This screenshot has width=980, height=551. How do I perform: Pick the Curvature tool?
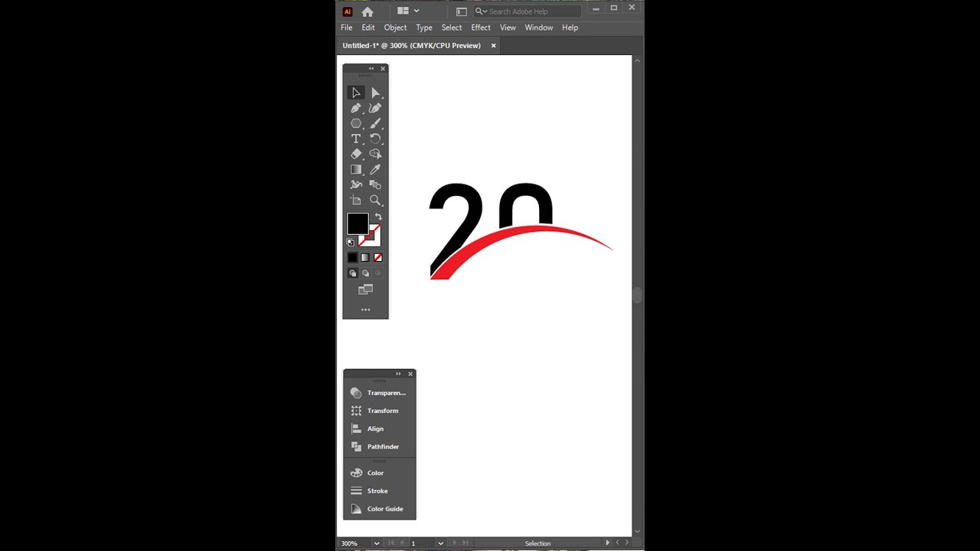[x=375, y=108]
